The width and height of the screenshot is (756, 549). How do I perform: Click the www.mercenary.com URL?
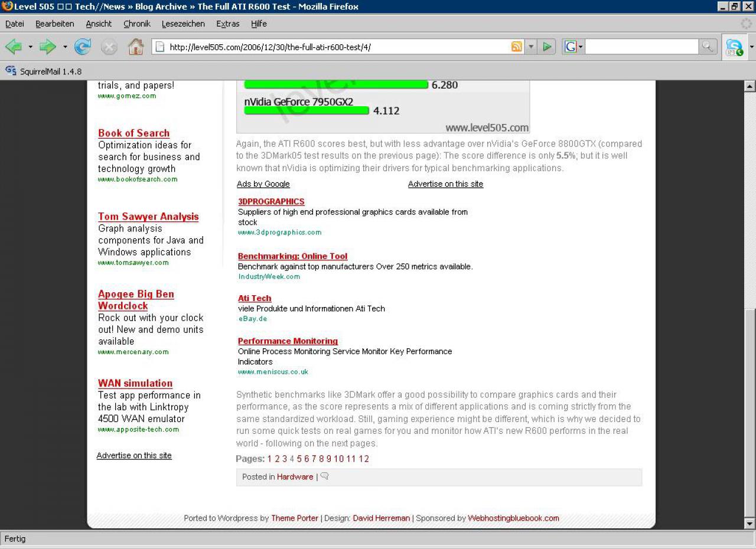(x=133, y=352)
